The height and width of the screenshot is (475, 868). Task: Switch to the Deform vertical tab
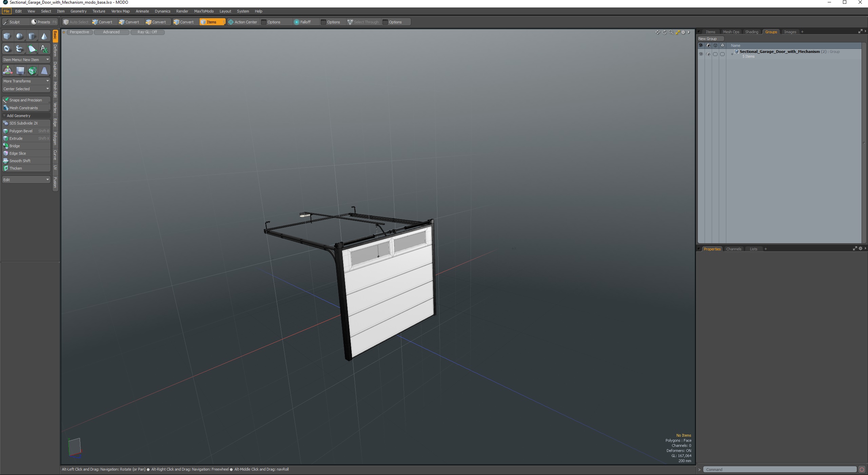point(55,51)
